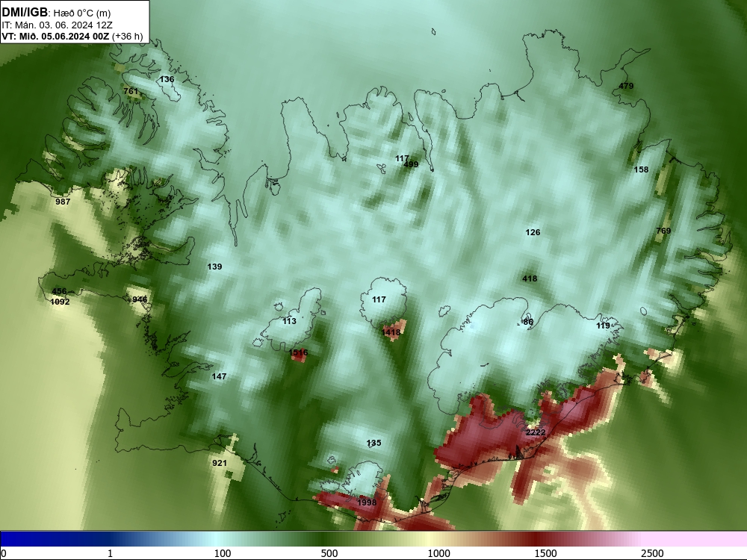Screen dimensions: 747x560
Task: Click the 921 value label
Action: (x=220, y=463)
